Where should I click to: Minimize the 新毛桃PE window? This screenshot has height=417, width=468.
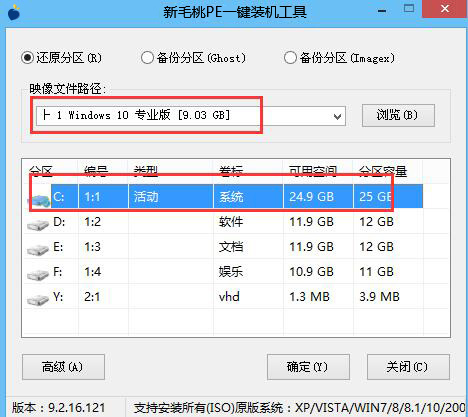(x=382, y=11)
